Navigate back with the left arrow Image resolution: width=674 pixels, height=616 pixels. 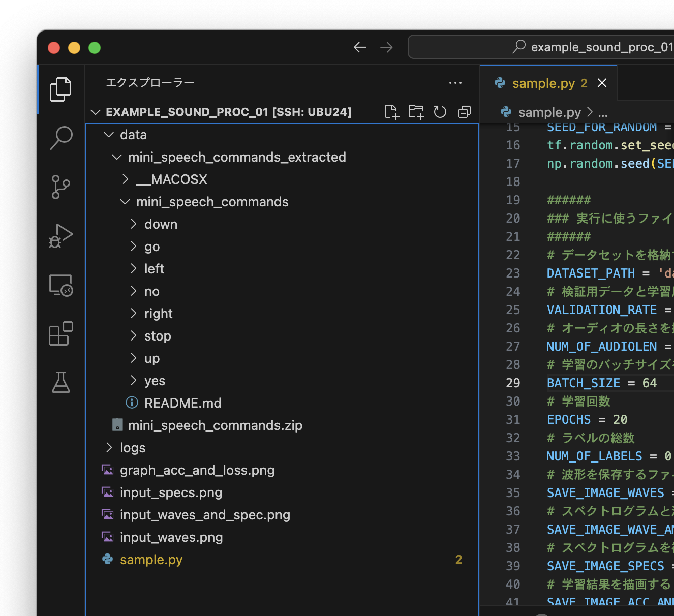point(360,47)
